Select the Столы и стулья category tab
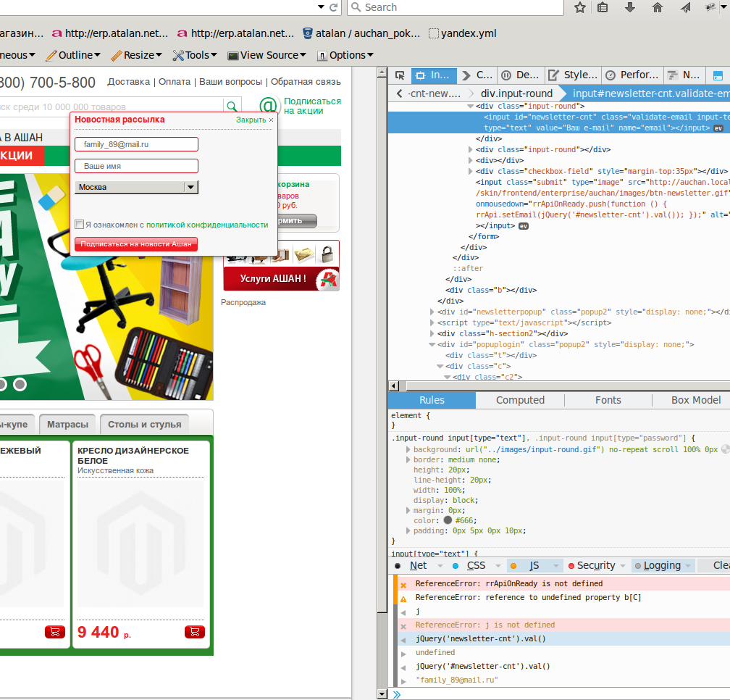 pos(144,425)
